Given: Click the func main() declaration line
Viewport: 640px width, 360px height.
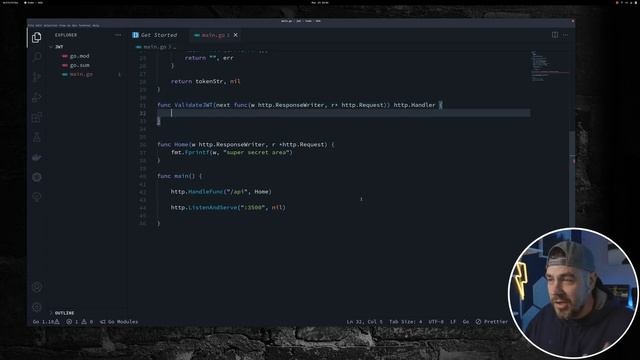Looking at the screenshot, I should 179,176.
